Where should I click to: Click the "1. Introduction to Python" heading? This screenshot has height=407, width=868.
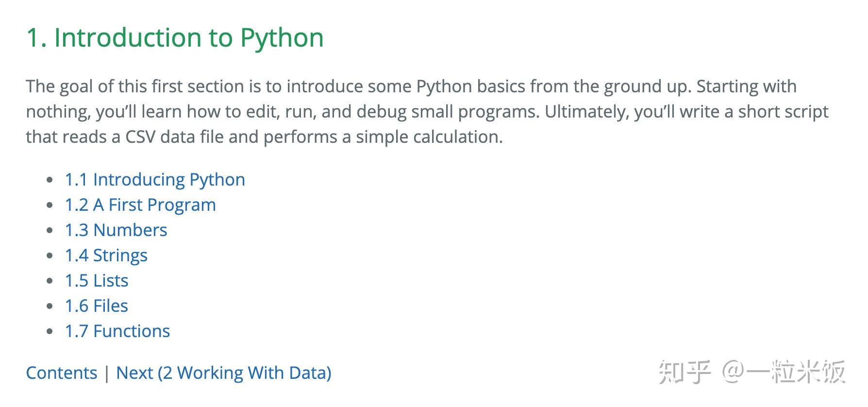coord(175,38)
